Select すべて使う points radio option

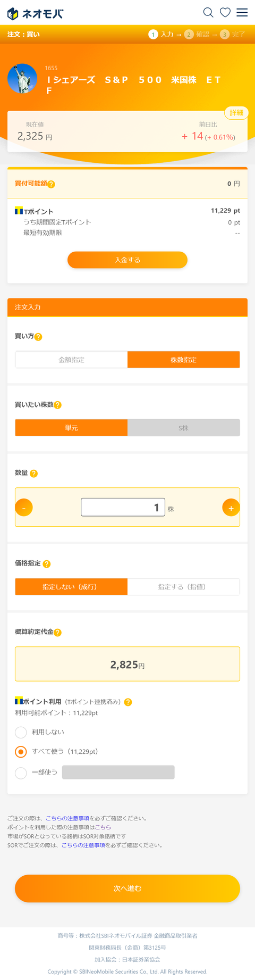tap(21, 752)
